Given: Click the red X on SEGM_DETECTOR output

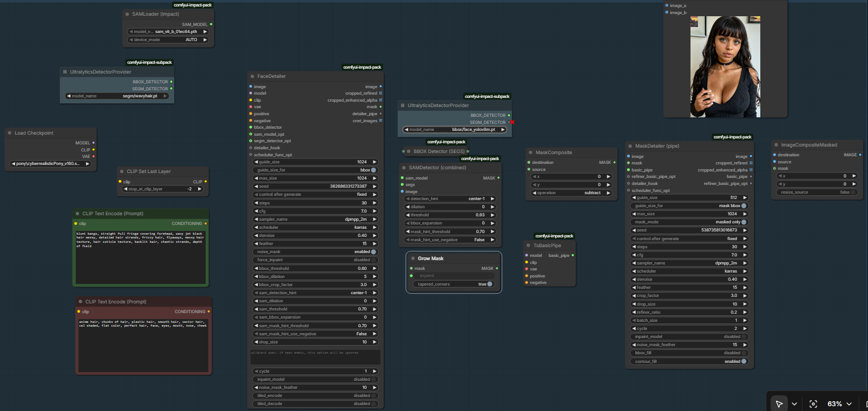Looking at the screenshot, I should pos(512,122).
